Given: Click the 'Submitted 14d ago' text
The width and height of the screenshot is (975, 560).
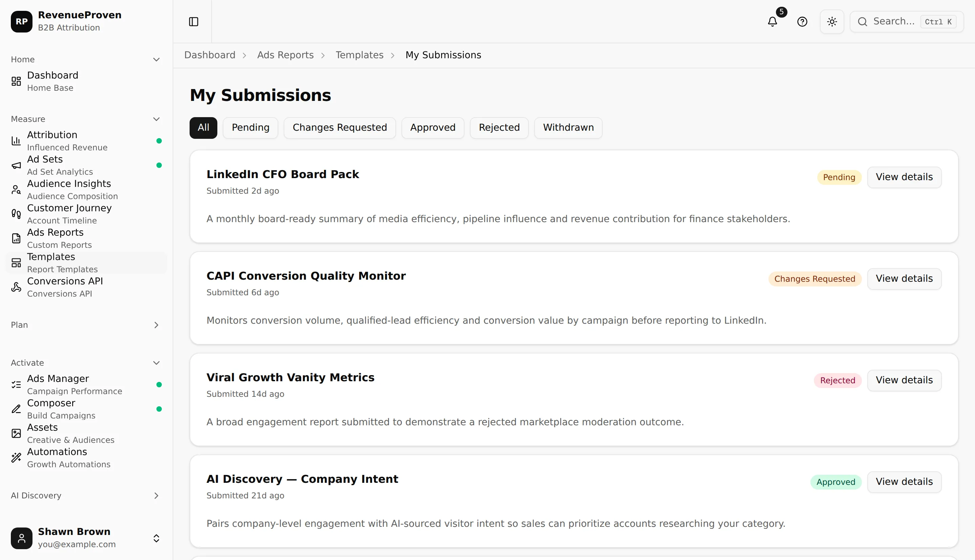Looking at the screenshot, I should [245, 394].
